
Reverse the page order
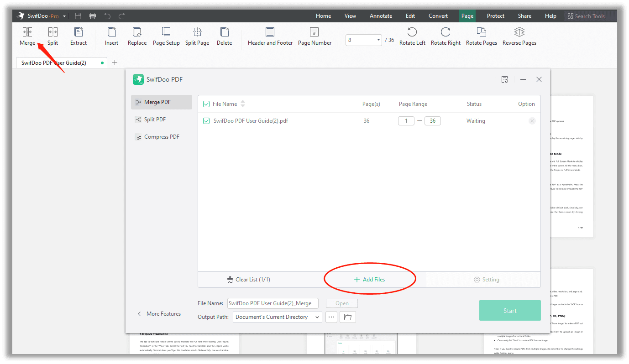(519, 36)
